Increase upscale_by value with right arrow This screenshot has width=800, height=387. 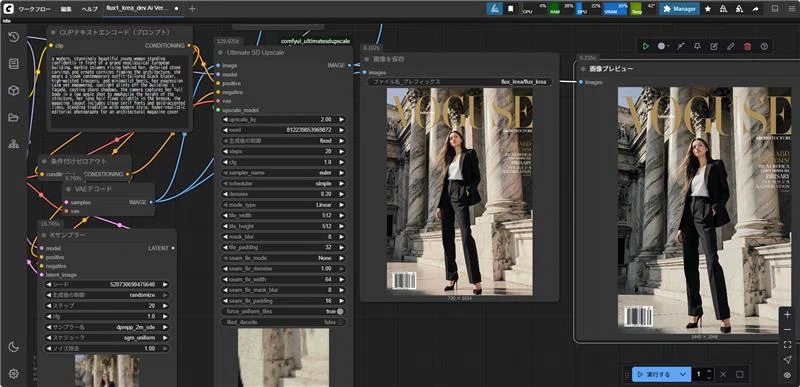coord(342,119)
